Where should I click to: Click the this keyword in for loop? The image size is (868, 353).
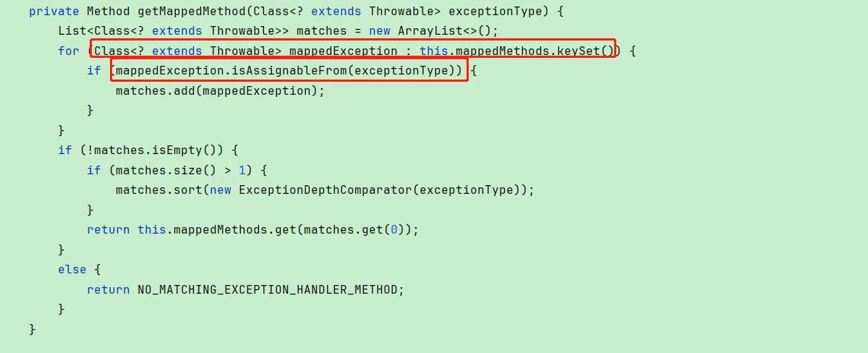tap(434, 51)
